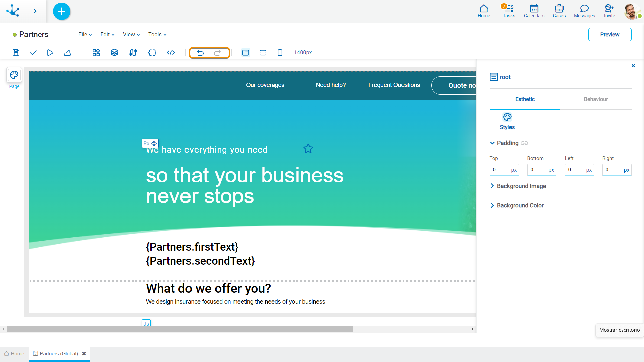Click the Undo button in the toolbar
This screenshot has height=362, width=644.
coord(200,53)
